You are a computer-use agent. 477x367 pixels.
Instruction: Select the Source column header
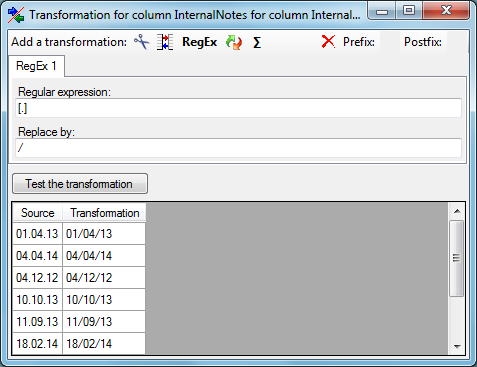(38, 213)
